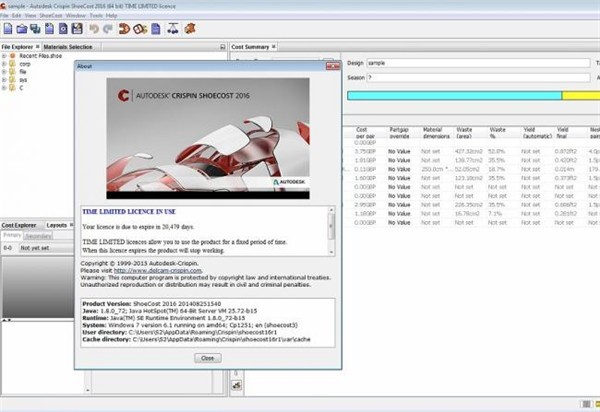Click the Close button in About dialog
This screenshot has height=412, width=600.
click(x=207, y=358)
